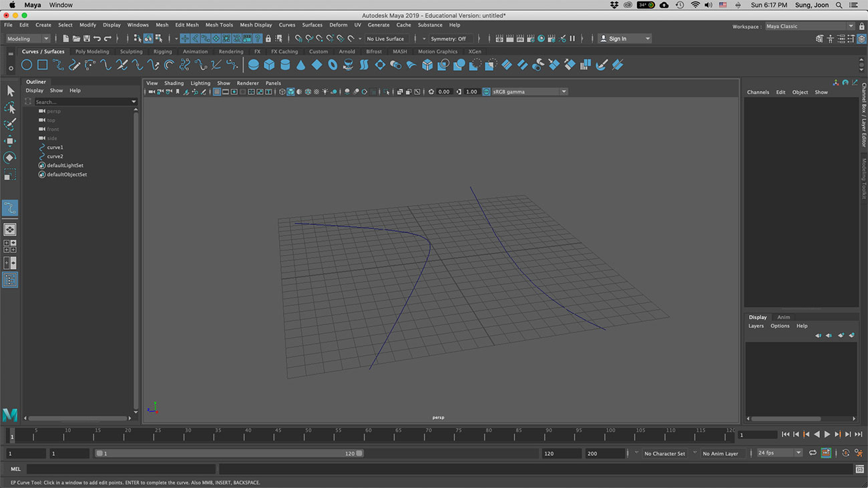The width and height of the screenshot is (868, 488).
Task: Open the Mesh Tools menu
Action: tap(219, 25)
